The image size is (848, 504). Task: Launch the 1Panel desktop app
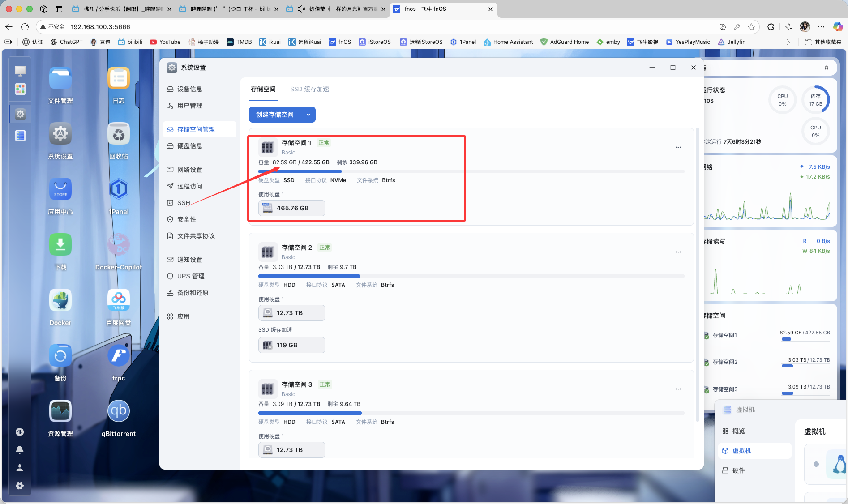click(x=119, y=189)
